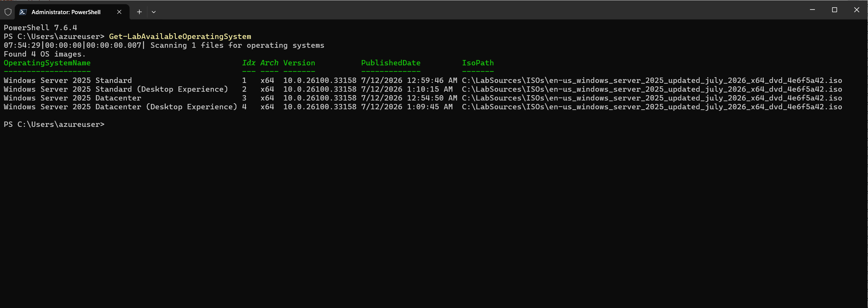Open a new tab with the plus button
Viewport: 868px width, 308px height.
pos(139,12)
